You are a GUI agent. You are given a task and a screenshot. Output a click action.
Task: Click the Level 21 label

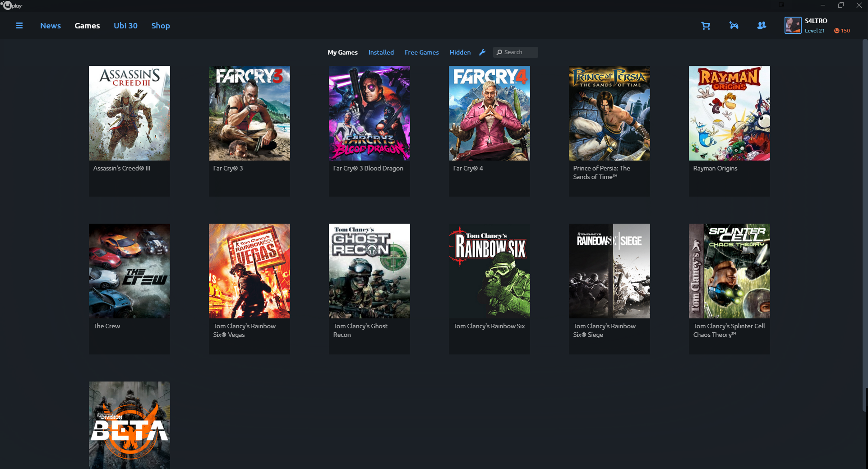tap(814, 31)
